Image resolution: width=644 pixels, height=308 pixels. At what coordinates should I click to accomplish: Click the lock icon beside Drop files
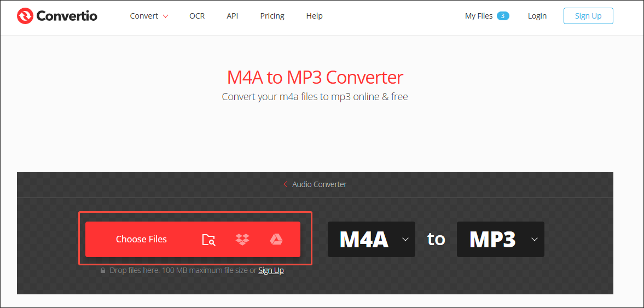[103, 271]
